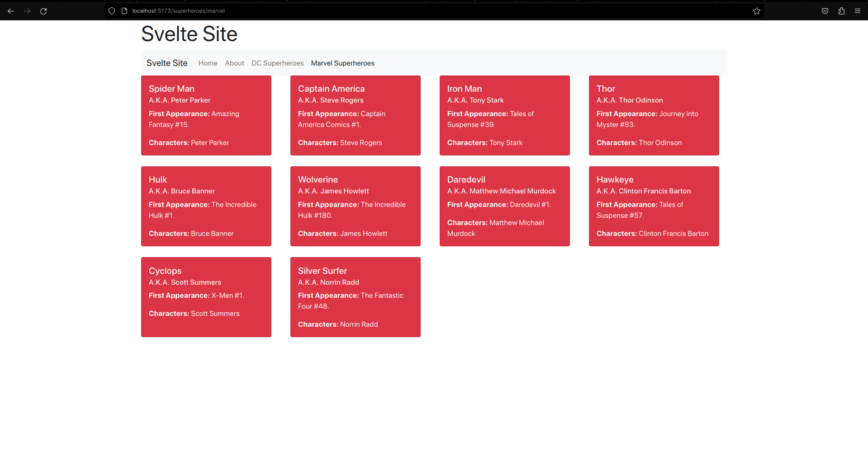Click 'Characters: Scott Summers' line
Viewport: 868px width, 456px height.
tap(194, 314)
